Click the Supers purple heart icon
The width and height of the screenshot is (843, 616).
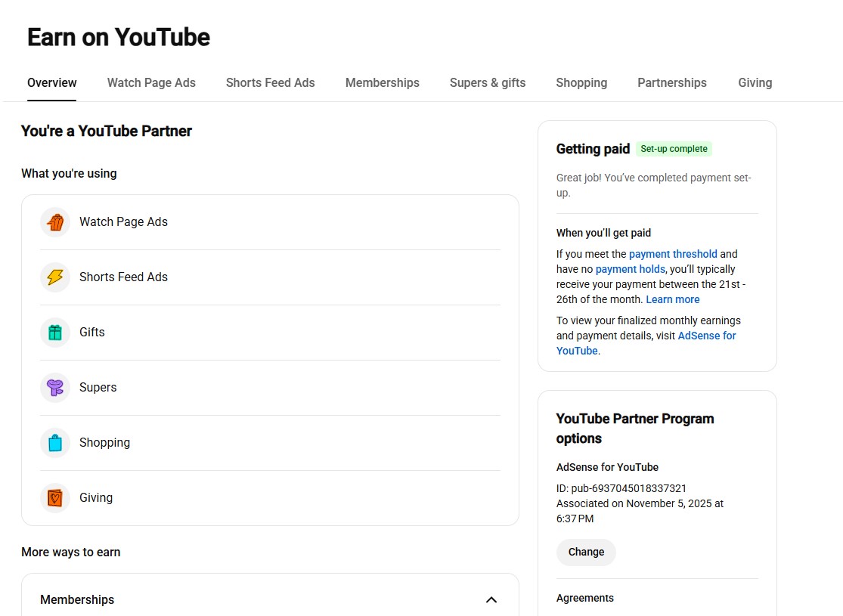click(55, 388)
